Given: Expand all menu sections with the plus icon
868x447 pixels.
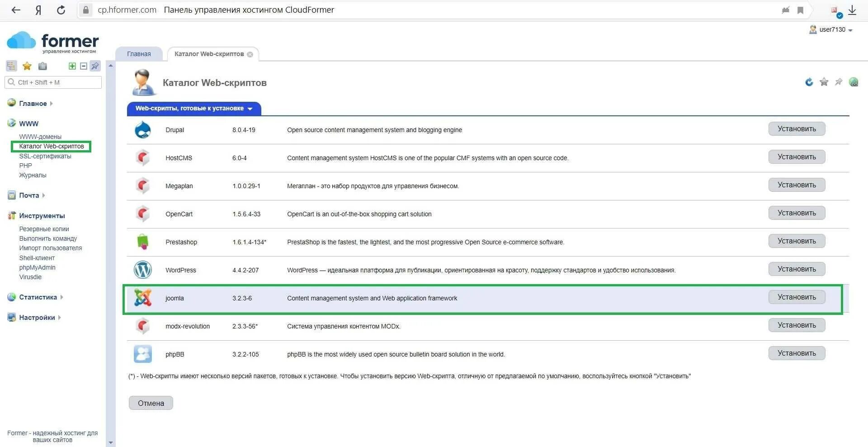Looking at the screenshot, I should pyautogui.click(x=72, y=66).
